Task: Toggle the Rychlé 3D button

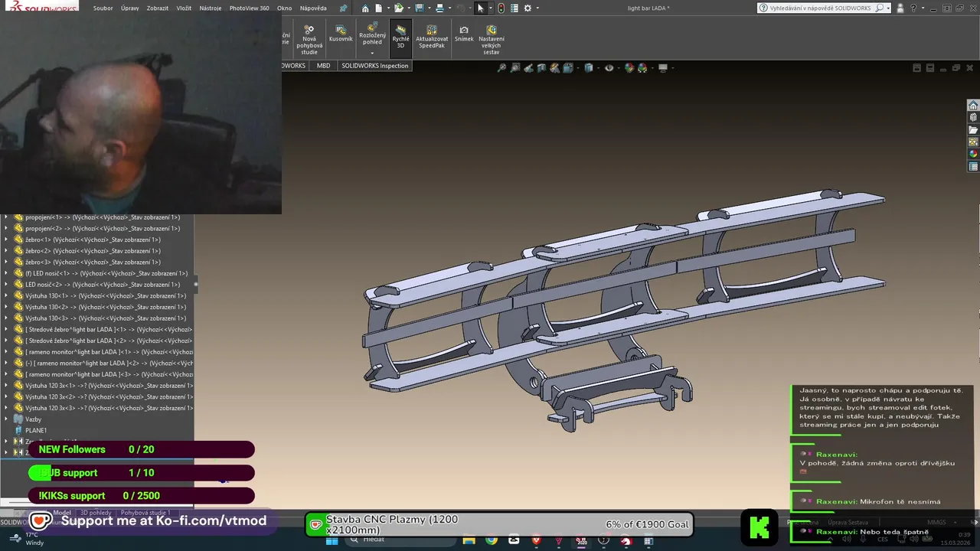Action: [400, 37]
